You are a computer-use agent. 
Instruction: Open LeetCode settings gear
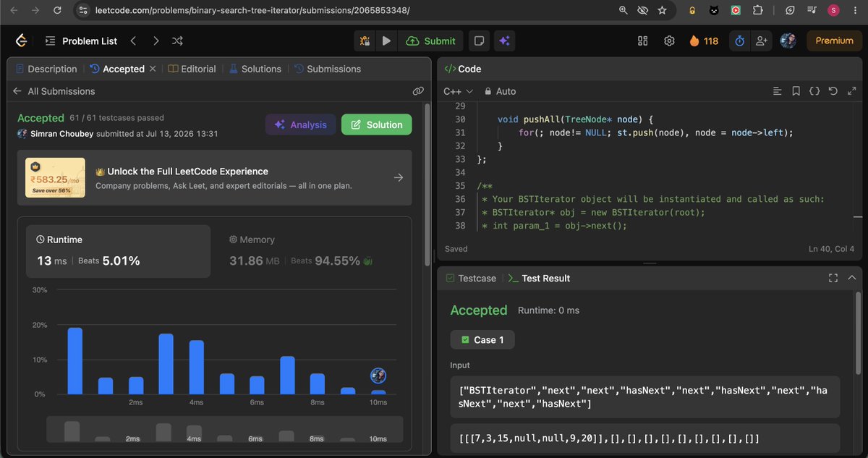pos(670,41)
